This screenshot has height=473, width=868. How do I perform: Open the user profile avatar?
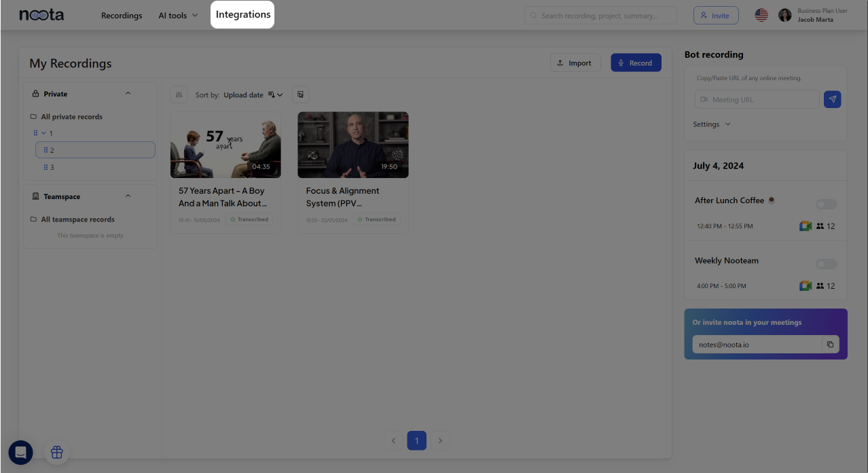[784, 15]
